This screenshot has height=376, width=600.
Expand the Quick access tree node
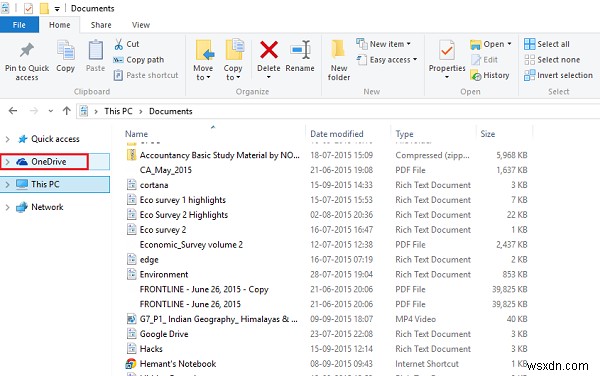[7, 139]
